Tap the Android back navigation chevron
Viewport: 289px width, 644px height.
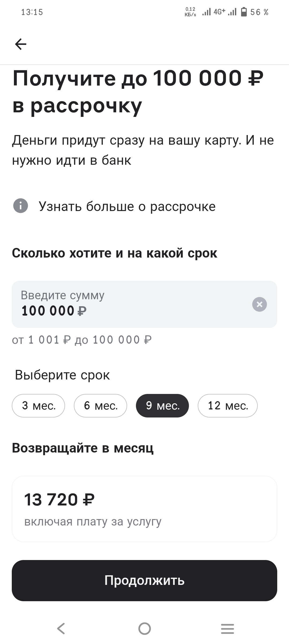pos(61,628)
